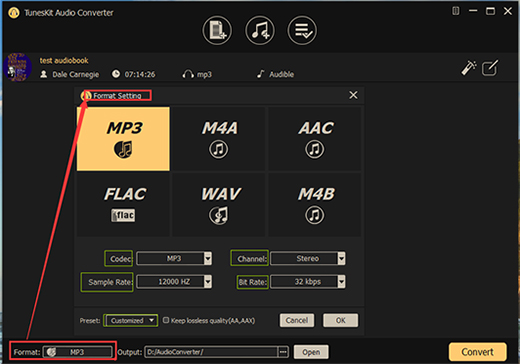Click the magic wand effects icon
Image resolution: width=520 pixels, height=364 pixels.
[469, 68]
